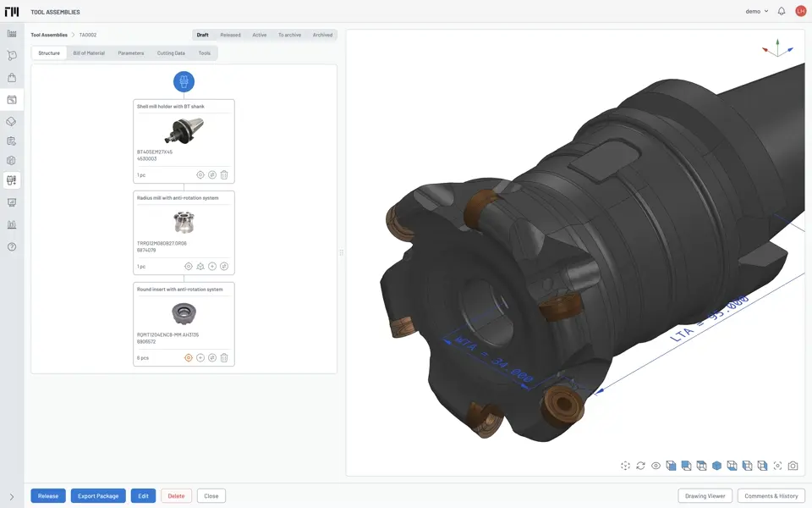This screenshot has width=812, height=508.
Task: Click the notifications bell icon
Action: point(782,11)
